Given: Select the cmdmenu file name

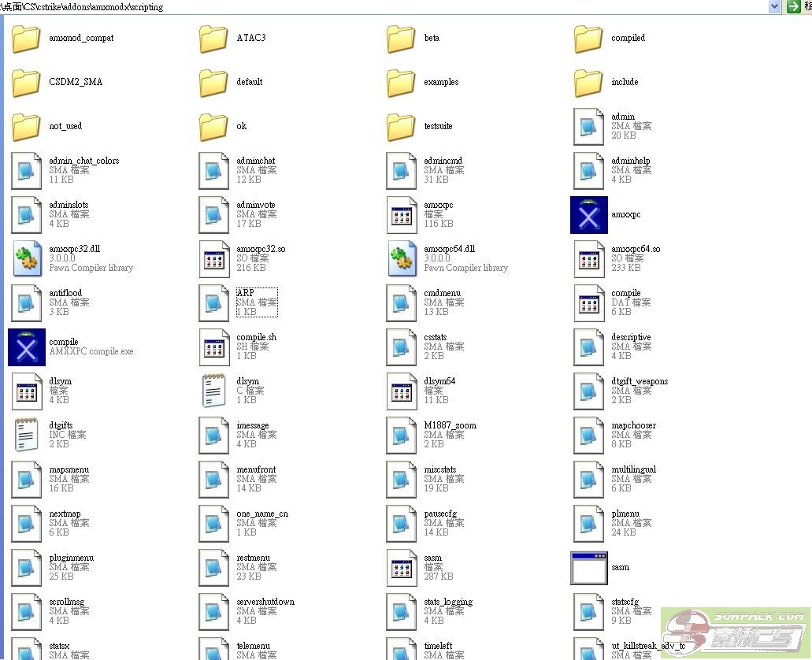Looking at the screenshot, I should click(x=442, y=293).
